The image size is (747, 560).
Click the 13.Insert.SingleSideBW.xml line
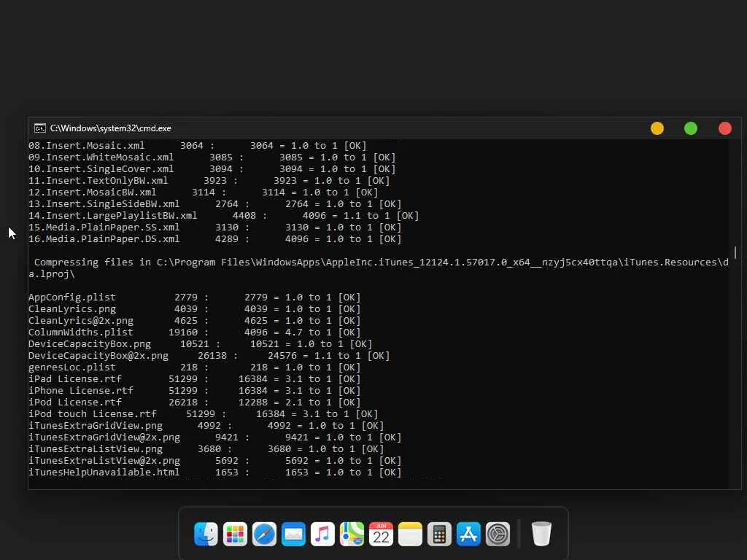[x=215, y=204]
